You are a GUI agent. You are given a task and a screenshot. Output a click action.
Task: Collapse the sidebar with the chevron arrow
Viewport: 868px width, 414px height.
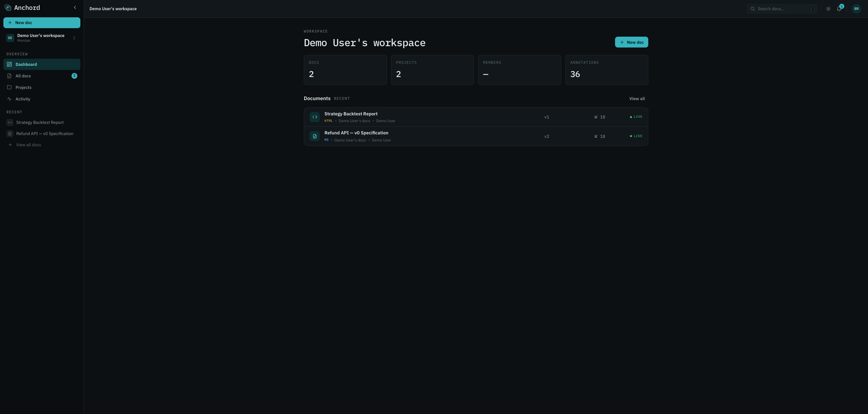(x=75, y=7)
